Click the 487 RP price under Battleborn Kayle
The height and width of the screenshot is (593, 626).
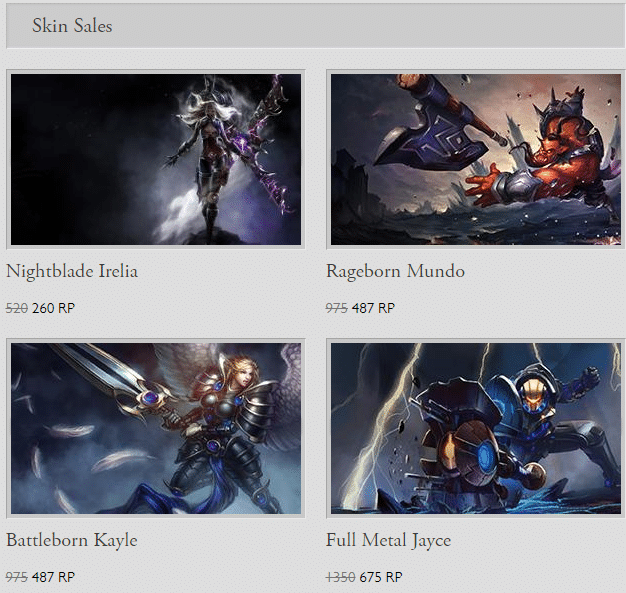pyautogui.click(x=53, y=577)
